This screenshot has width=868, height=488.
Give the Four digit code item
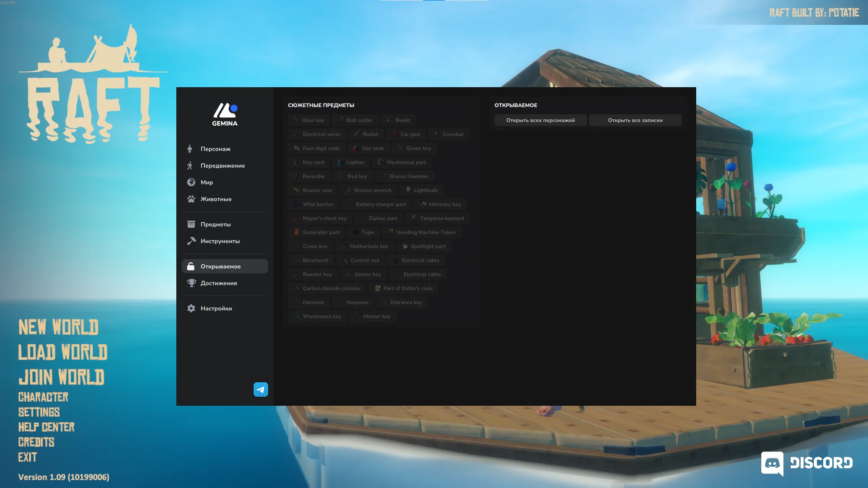[316, 148]
